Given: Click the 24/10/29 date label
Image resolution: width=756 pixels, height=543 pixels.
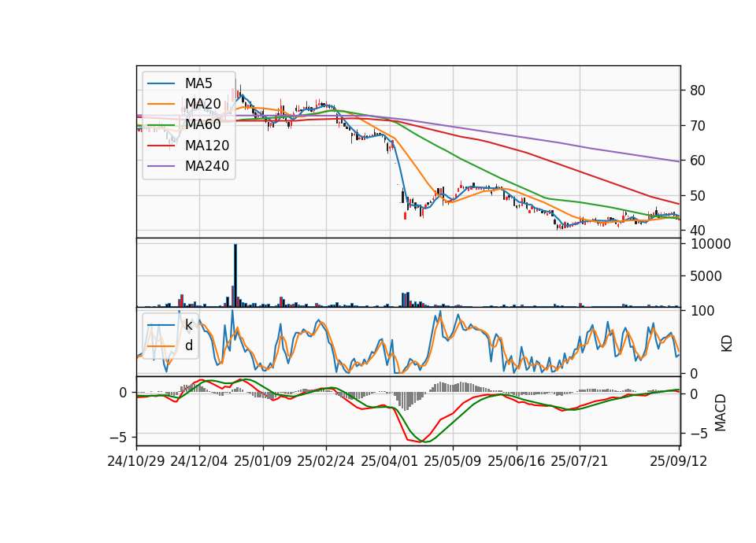Looking at the screenshot, I should [x=136, y=461].
